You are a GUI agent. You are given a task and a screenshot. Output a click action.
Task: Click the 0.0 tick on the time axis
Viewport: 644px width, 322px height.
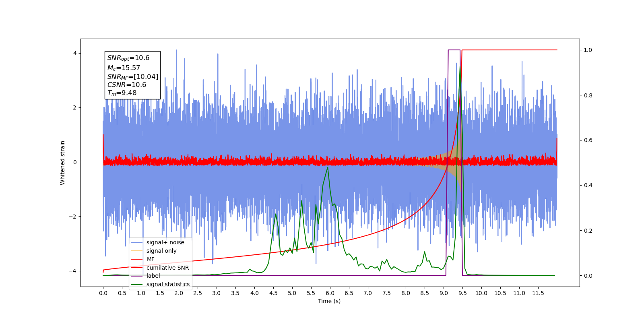(103, 293)
